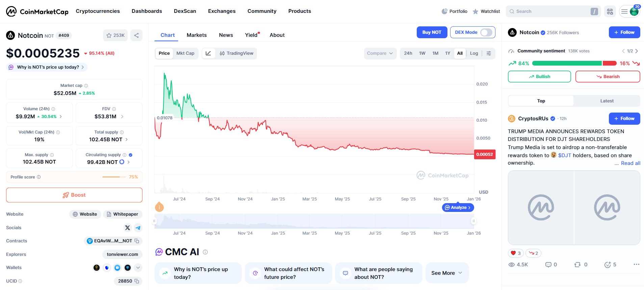Viewport: 644px width, 290px height.
Task: Expand the wallets list chevron
Action: (138, 268)
